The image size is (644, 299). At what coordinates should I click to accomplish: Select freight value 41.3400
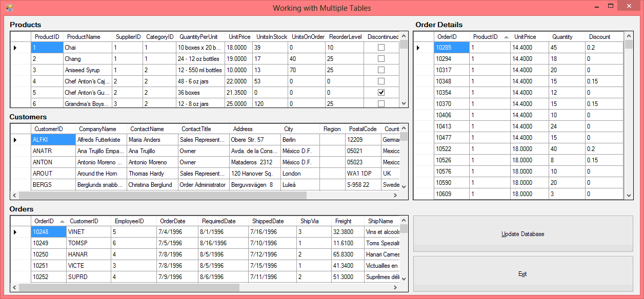pos(348,265)
